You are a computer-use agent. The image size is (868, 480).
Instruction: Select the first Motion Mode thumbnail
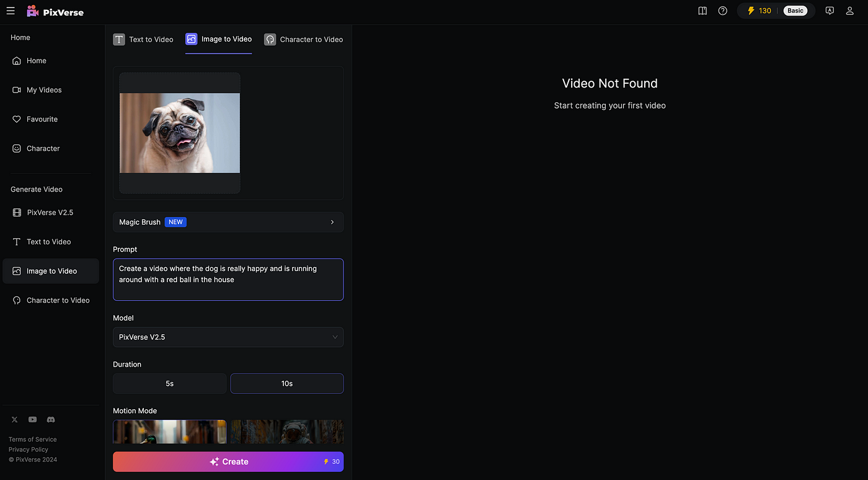click(169, 432)
